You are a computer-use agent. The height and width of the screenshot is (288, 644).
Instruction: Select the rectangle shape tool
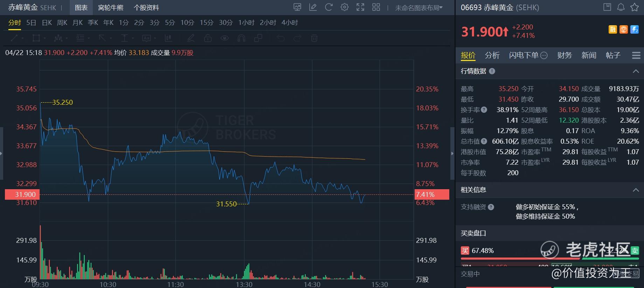[36, 38]
